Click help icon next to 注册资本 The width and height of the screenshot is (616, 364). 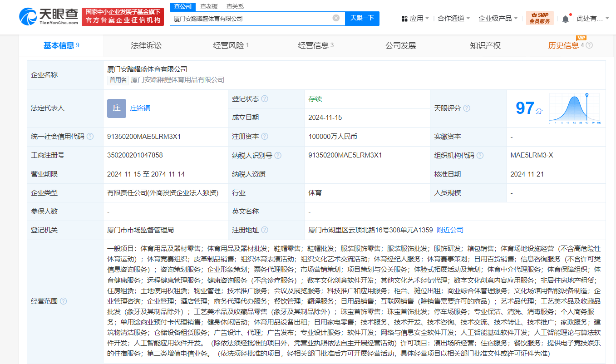click(265, 137)
